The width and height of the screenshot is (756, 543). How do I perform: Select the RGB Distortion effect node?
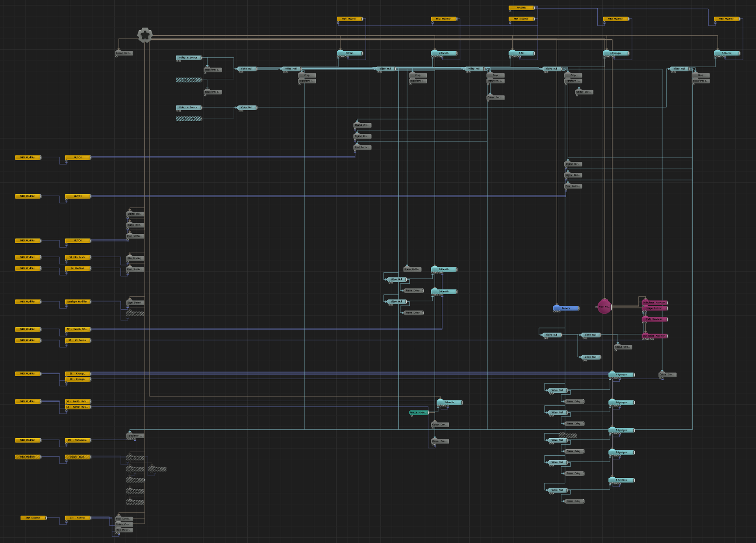pyautogui.click(x=124, y=530)
